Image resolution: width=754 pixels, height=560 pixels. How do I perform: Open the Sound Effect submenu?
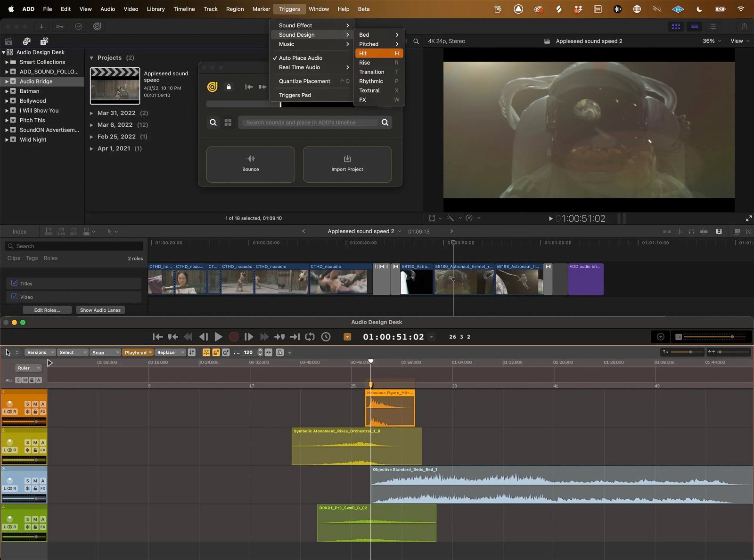311,25
